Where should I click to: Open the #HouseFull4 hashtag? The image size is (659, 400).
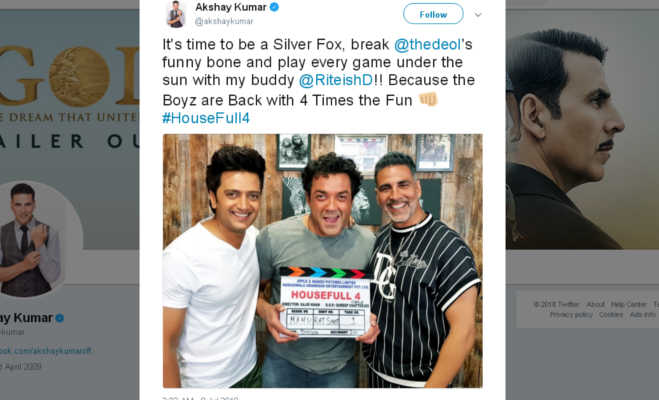(206, 118)
